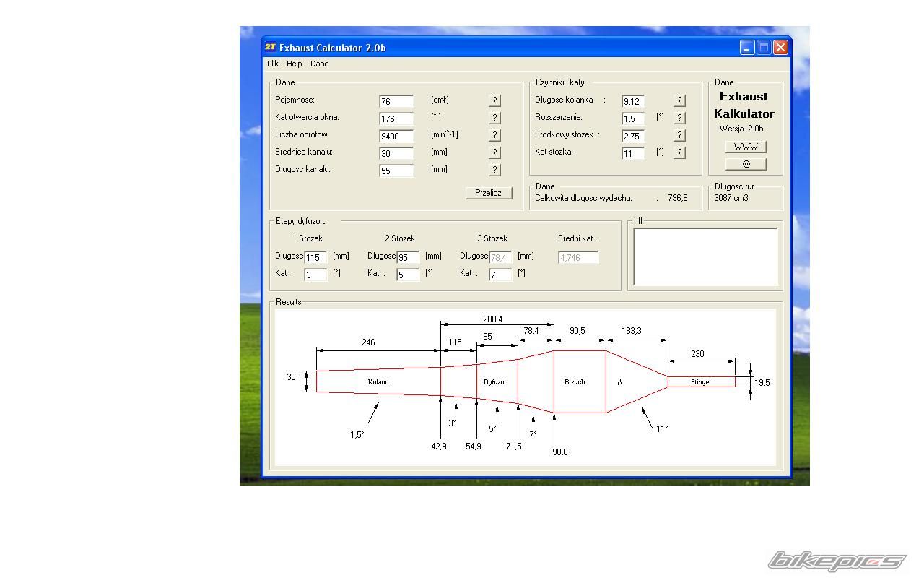Show help for Kat stozka
This screenshot has width=924, height=578.
coord(679,152)
